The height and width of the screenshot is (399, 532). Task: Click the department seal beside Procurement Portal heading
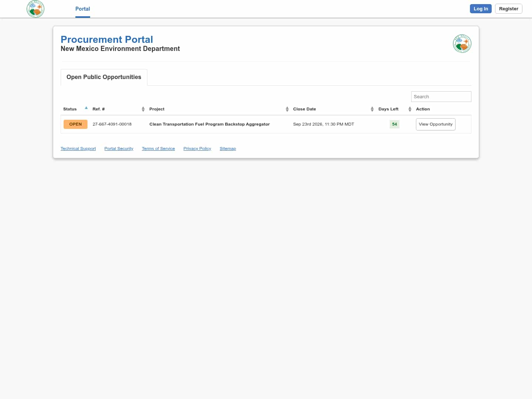click(x=462, y=44)
